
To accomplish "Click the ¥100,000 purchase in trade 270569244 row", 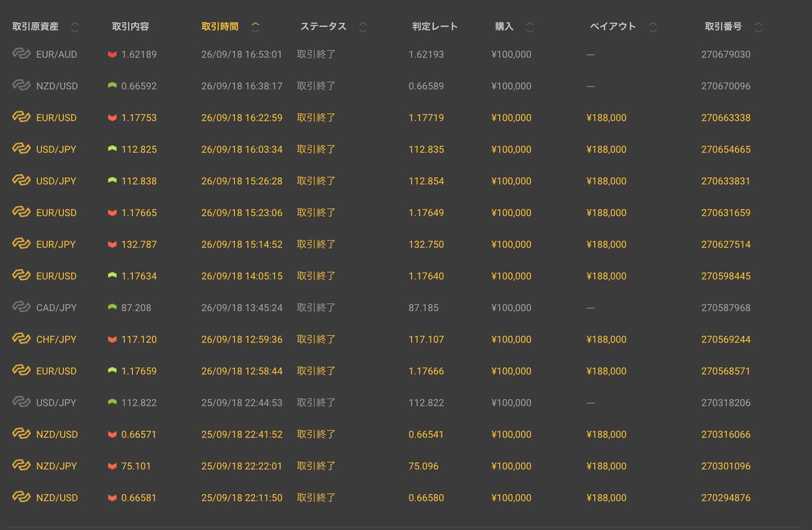I will tap(511, 339).
